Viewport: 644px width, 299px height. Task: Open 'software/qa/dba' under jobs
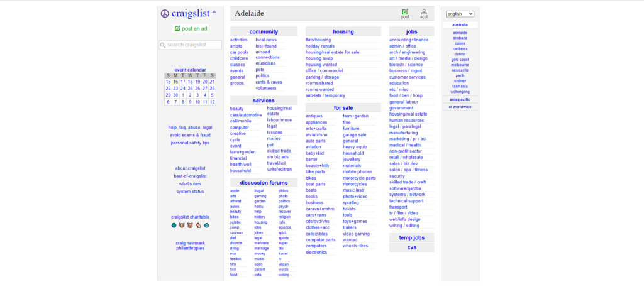(406, 188)
